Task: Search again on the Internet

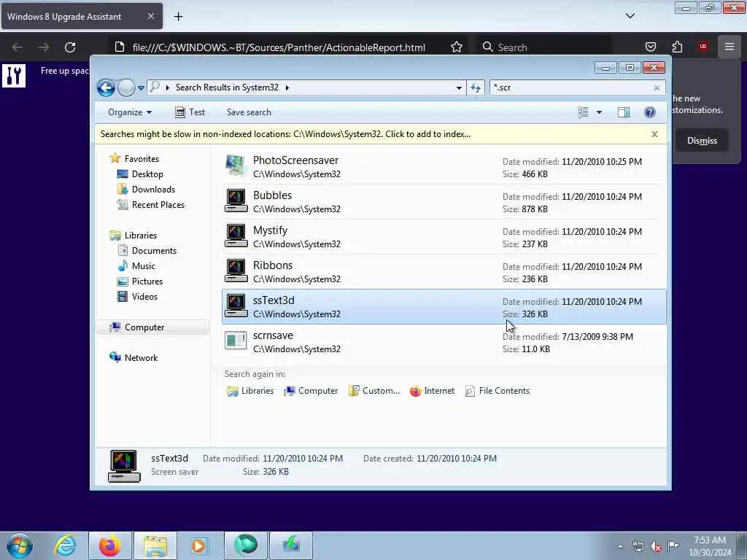Action: [432, 391]
